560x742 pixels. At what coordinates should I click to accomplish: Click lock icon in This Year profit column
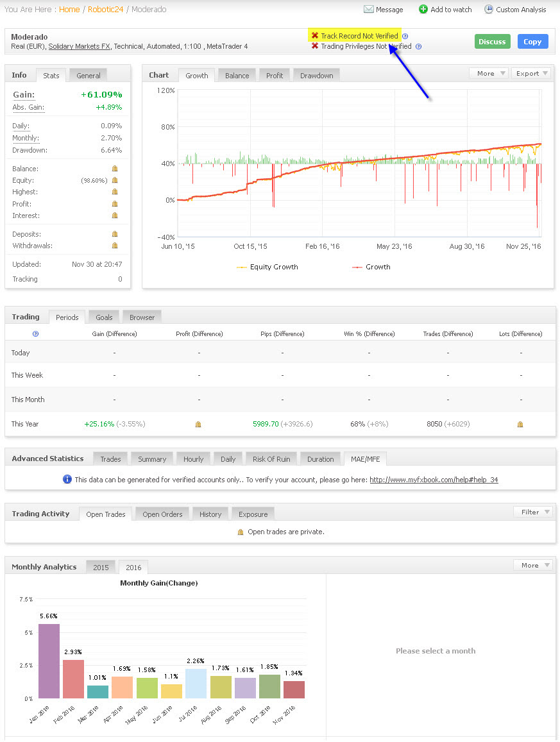(x=198, y=424)
